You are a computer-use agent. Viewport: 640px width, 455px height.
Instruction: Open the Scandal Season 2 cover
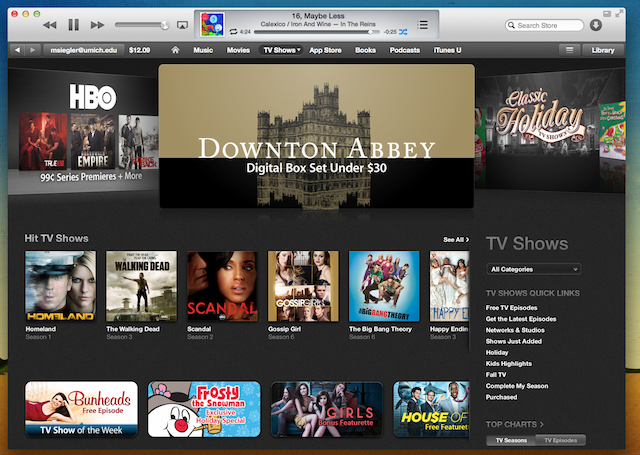tap(222, 286)
